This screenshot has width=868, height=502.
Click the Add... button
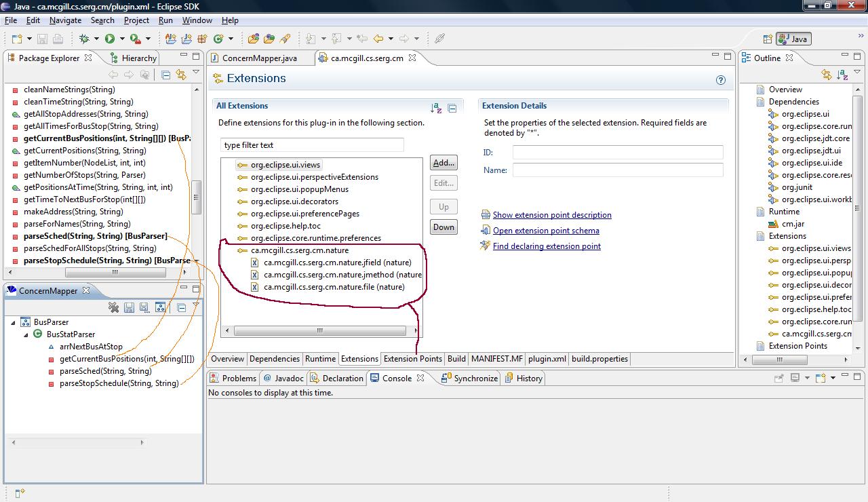point(443,163)
